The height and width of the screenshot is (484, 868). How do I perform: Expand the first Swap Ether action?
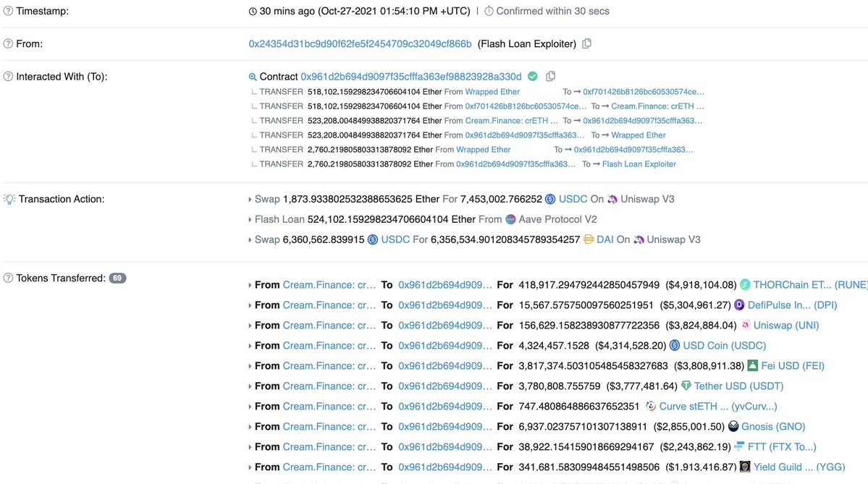250,200
